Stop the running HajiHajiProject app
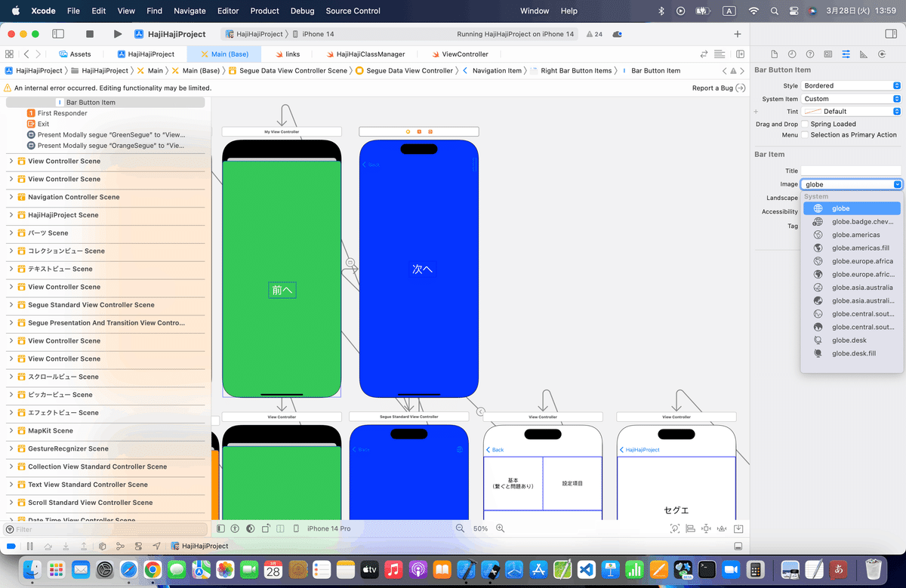The width and height of the screenshot is (906, 588). (x=90, y=34)
